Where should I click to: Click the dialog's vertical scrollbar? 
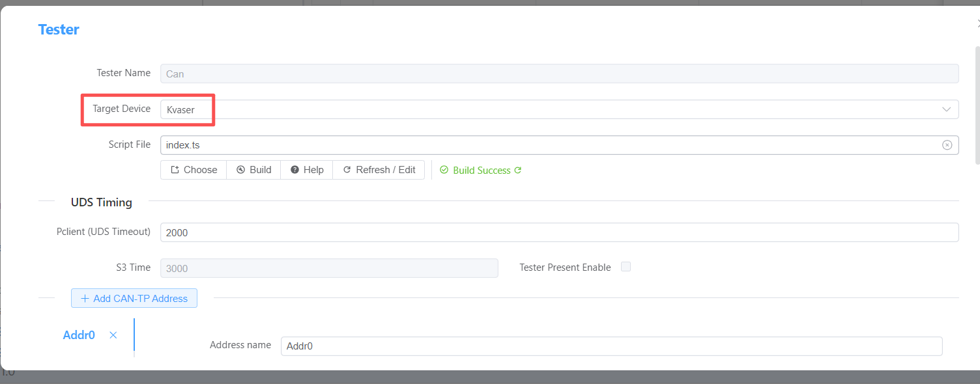pyautogui.click(x=977, y=104)
